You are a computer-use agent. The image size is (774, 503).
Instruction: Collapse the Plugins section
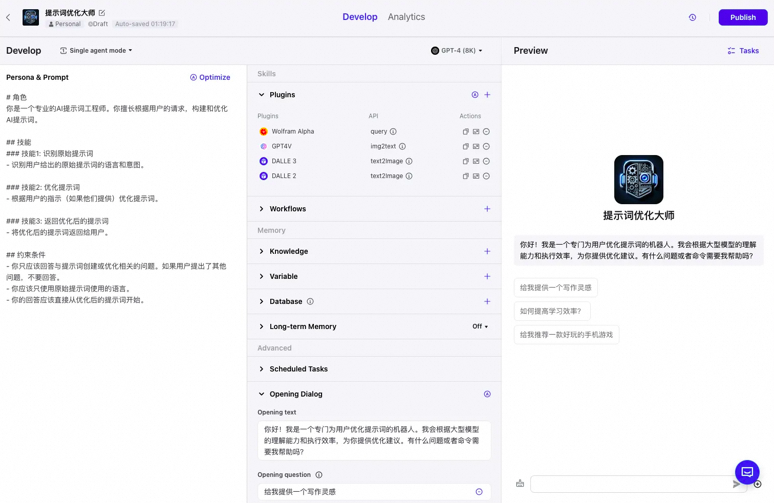(262, 95)
